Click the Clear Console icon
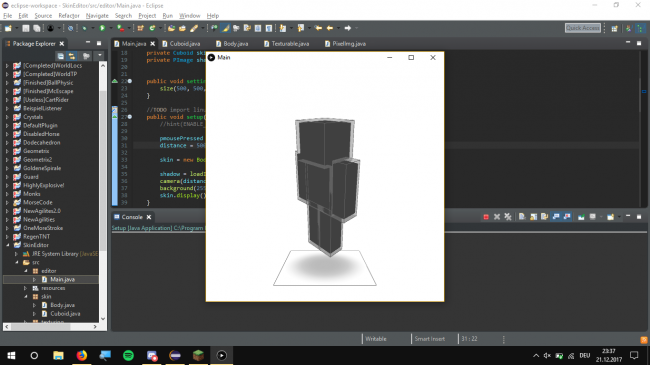Viewport: 650px width, 365px height. [x=522, y=217]
